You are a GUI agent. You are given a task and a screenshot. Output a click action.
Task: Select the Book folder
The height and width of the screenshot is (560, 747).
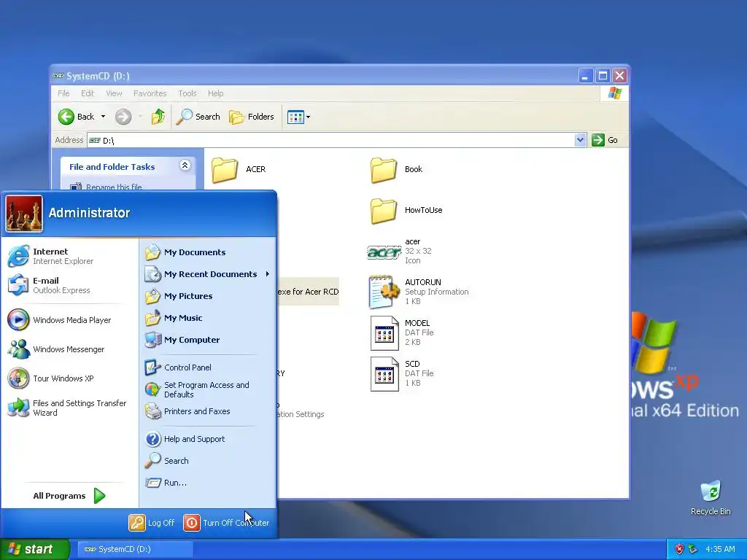coord(396,169)
